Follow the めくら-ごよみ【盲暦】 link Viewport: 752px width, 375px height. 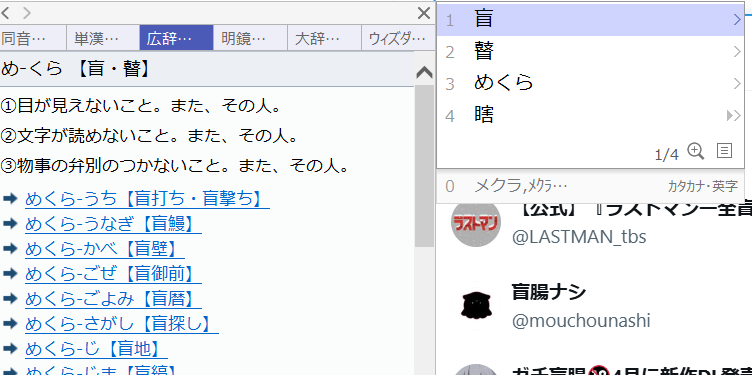coord(113,299)
